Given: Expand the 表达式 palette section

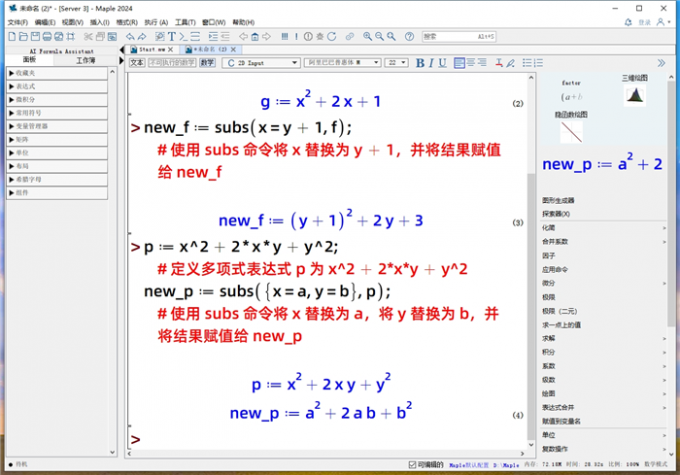Looking at the screenshot, I should [60, 87].
